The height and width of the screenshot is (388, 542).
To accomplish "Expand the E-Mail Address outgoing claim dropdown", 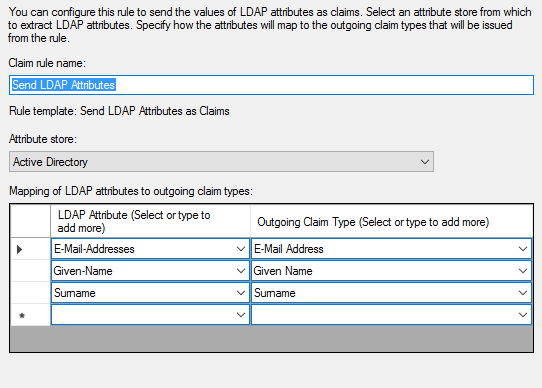I will (523, 249).
